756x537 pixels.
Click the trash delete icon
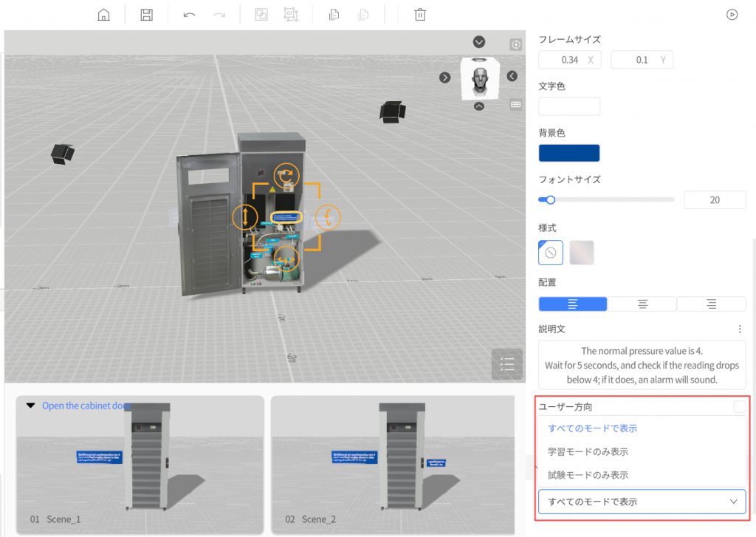pos(420,15)
